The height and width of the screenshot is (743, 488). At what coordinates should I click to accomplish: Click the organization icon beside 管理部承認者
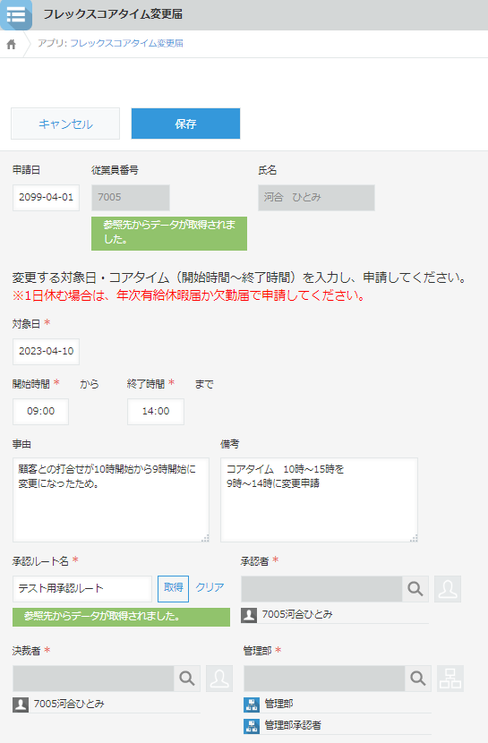(252, 726)
